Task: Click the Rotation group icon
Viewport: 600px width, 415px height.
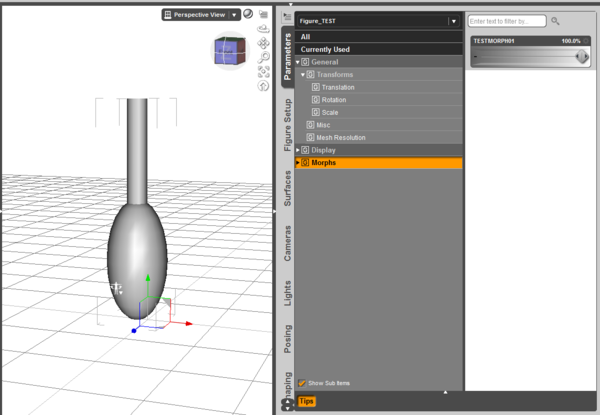Action: pyautogui.click(x=315, y=100)
